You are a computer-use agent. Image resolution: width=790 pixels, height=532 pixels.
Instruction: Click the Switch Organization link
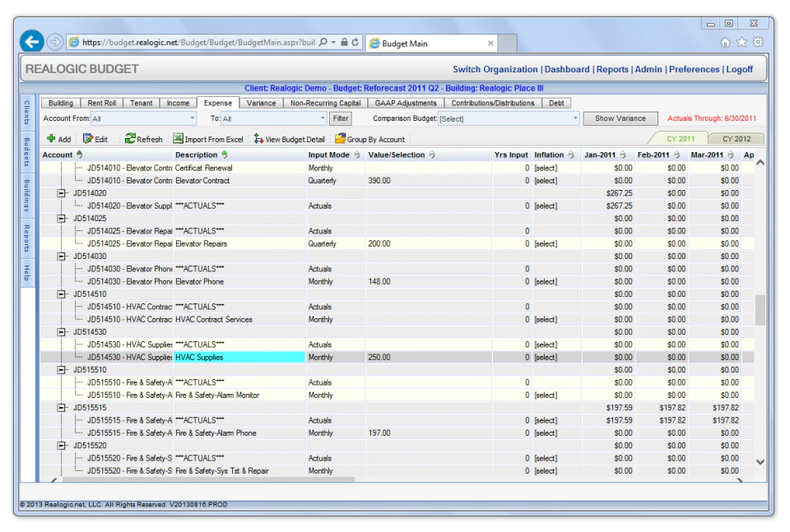495,69
